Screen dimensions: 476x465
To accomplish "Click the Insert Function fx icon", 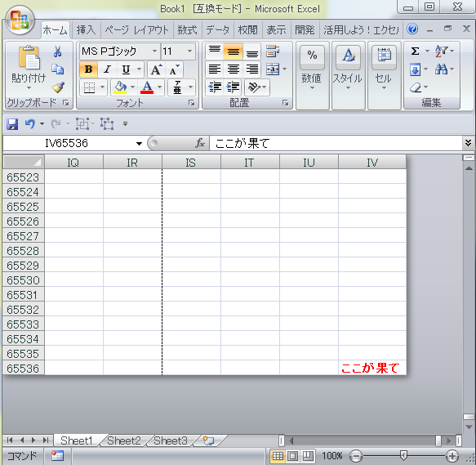I will (x=200, y=143).
